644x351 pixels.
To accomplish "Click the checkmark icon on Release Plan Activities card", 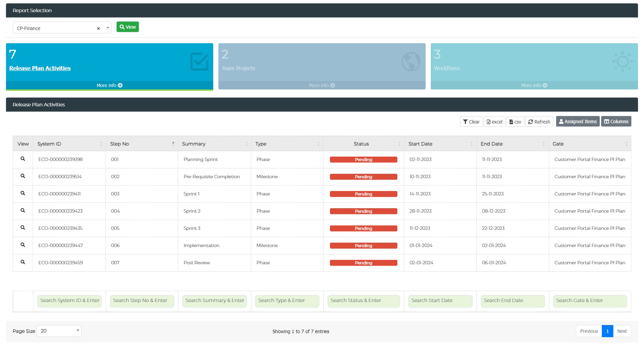I will (199, 61).
